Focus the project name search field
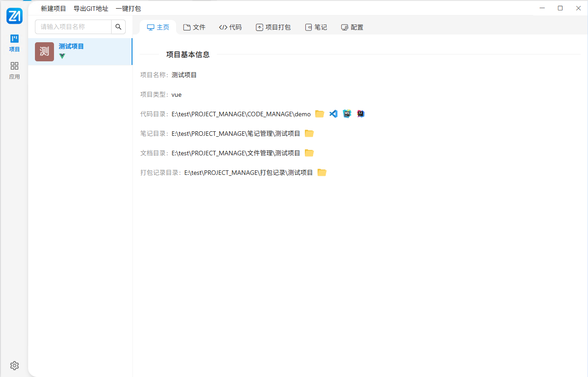Image resolution: width=588 pixels, height=377 pixels. tap(73, 27)
